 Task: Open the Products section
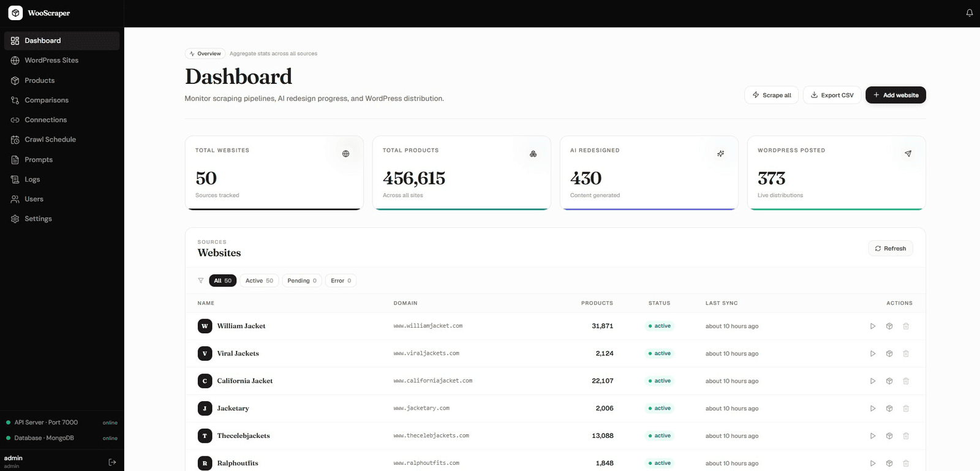pos(62,80)
